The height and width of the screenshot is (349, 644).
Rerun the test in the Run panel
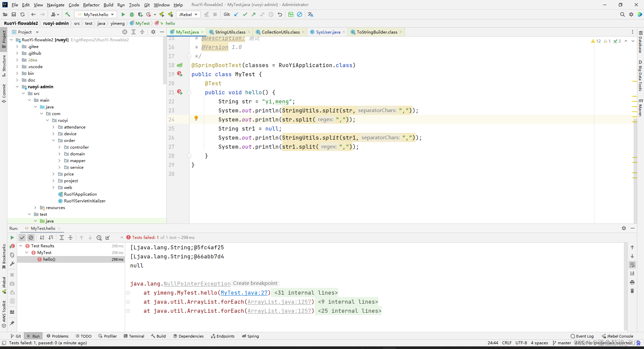[x=12, y=238]
